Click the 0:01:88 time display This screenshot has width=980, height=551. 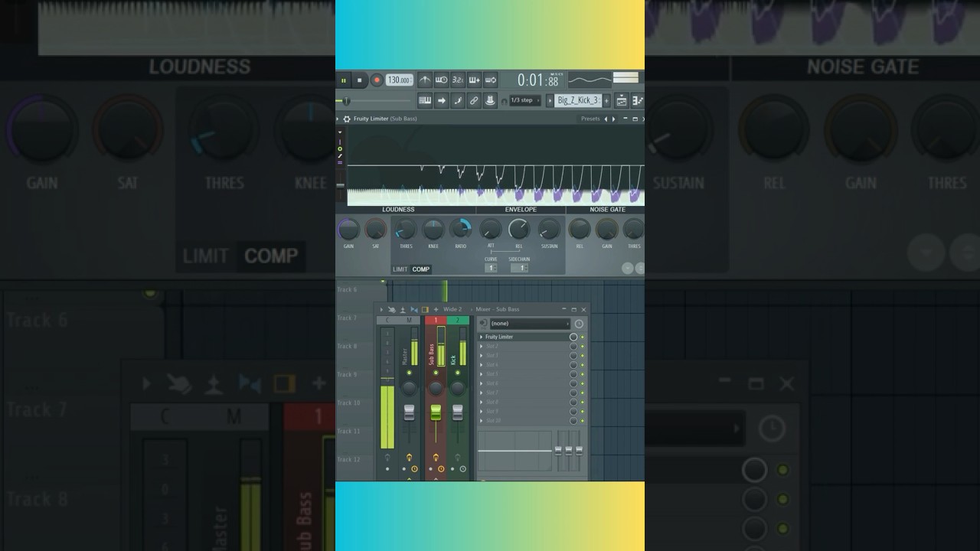pyautogui.click(x=538, y=80)
